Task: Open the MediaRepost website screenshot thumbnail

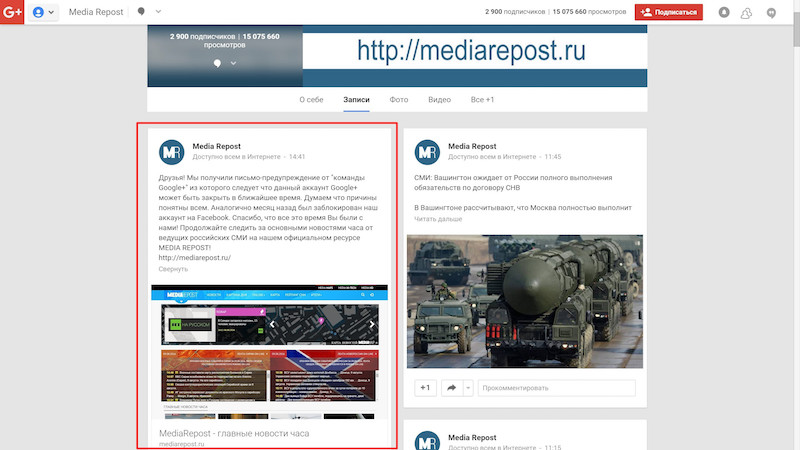Action: (x=269, y=352)
